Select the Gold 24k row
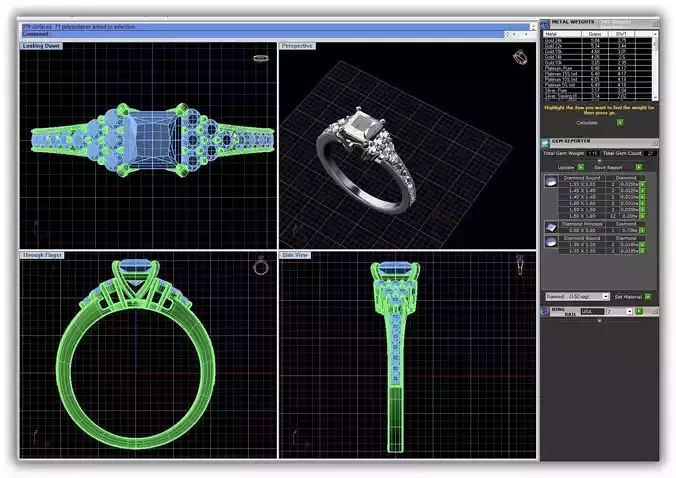 tap(597, 40)
